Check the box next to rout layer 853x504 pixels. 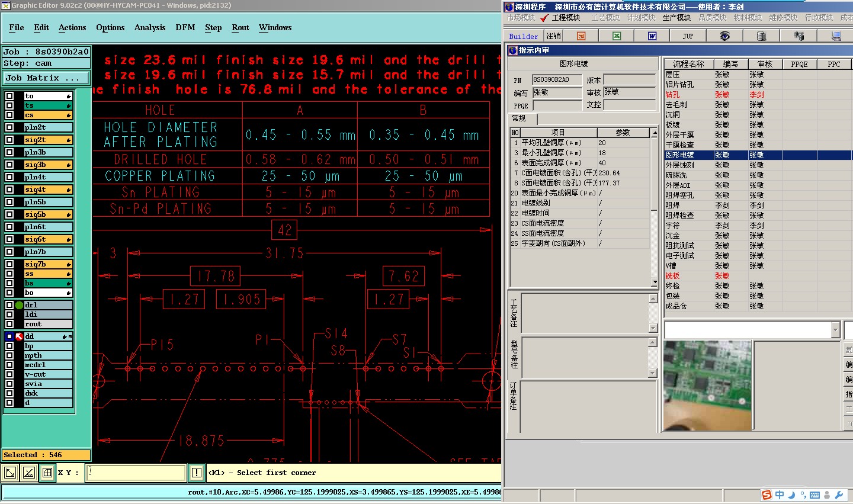(9, 324)
